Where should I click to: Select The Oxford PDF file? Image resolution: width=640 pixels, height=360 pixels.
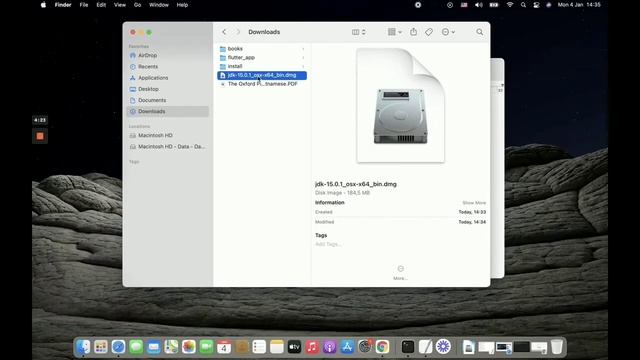(262, 84)
